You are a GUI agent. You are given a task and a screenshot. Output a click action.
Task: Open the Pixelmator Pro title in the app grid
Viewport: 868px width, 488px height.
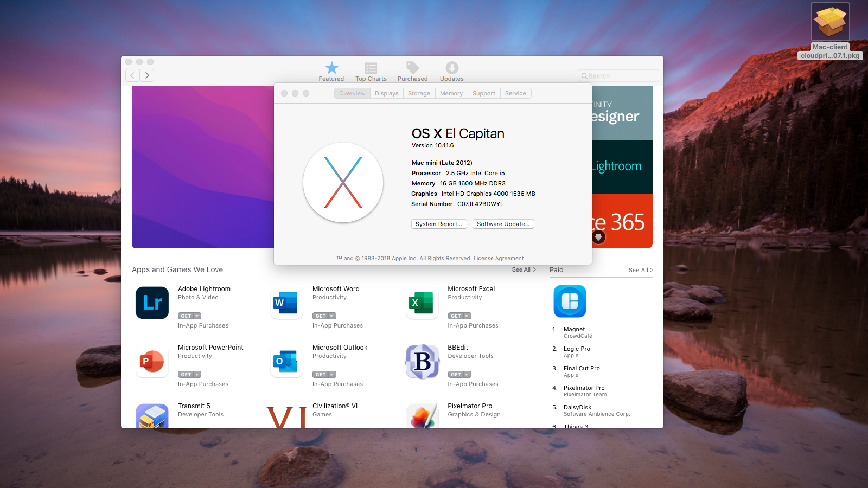pyautogui.click(x=470, y=406)
